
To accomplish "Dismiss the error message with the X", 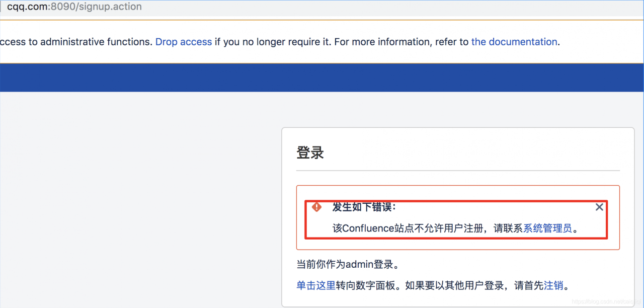I will click(x=599, y=207).
